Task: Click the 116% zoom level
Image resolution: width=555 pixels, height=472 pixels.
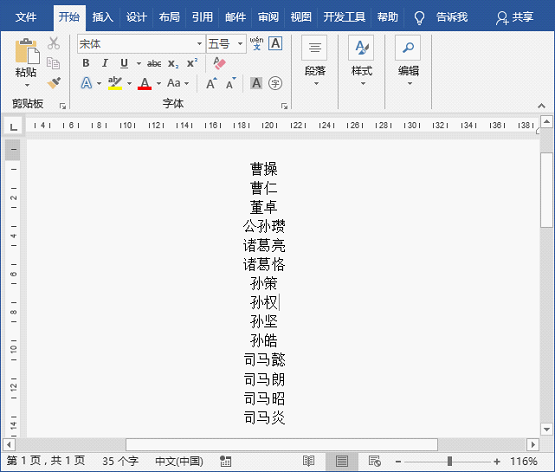Action: point(523,461)
